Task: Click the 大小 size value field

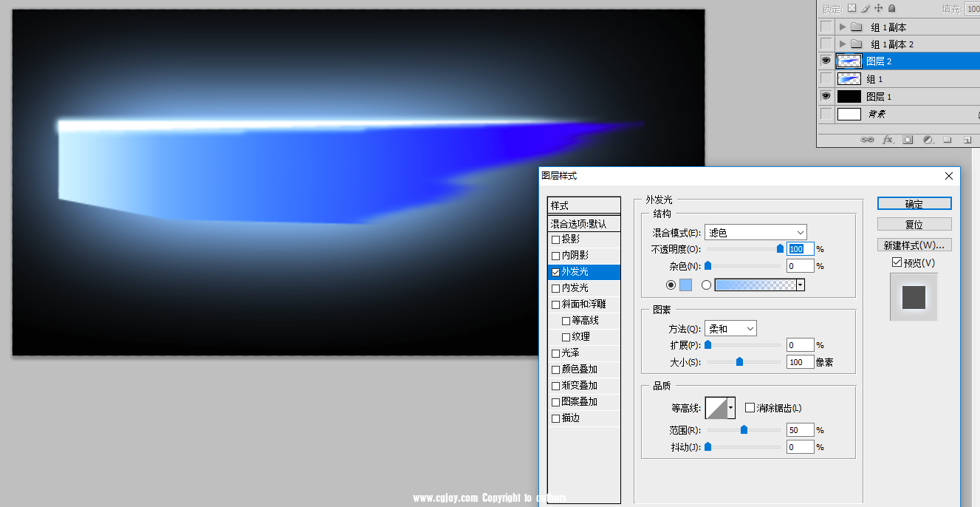Action: point(801,362)
